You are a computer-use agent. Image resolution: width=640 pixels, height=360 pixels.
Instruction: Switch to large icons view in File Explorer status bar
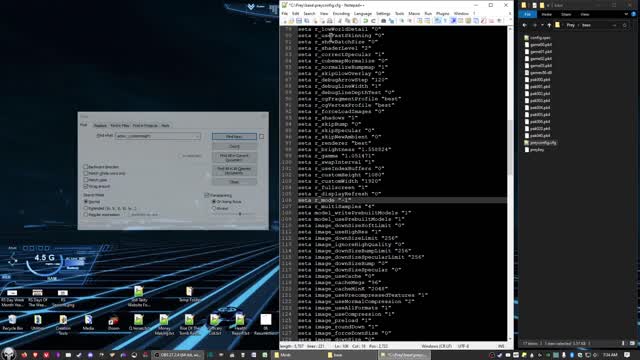632,343
